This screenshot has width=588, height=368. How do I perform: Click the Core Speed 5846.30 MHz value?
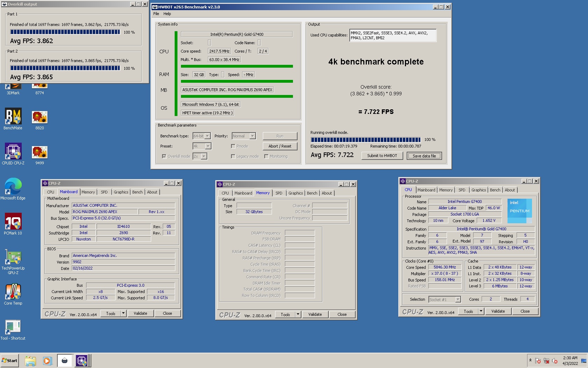445,267
